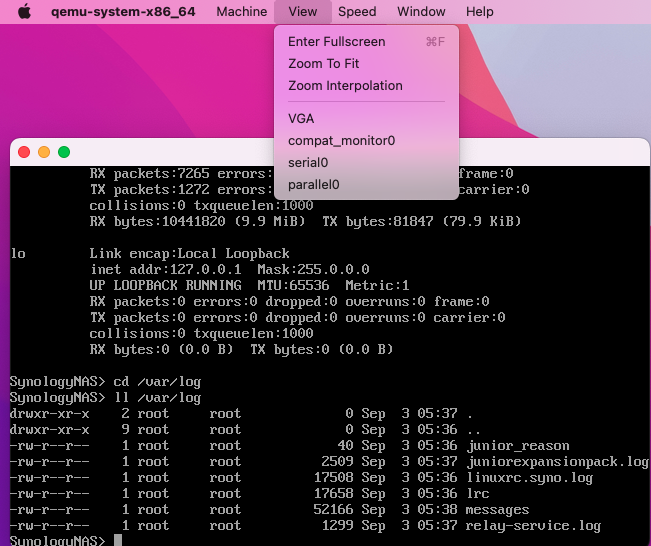Select Zoom To Fit option

click(x=366, y=64)
